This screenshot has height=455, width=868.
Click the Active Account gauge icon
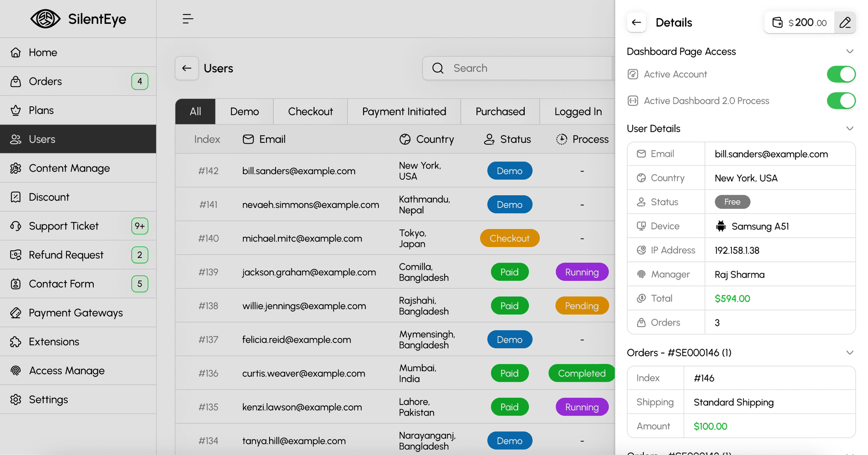(x=633, y=74)
